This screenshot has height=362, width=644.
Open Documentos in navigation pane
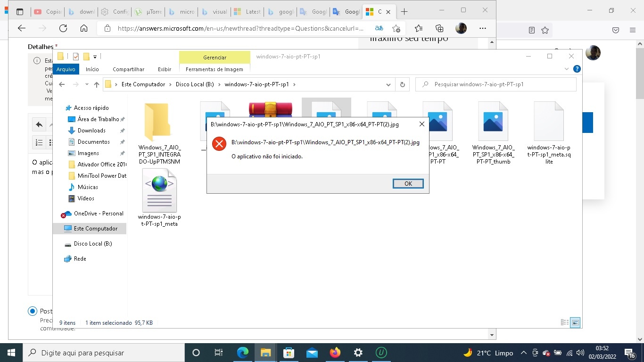pos(93,142)
